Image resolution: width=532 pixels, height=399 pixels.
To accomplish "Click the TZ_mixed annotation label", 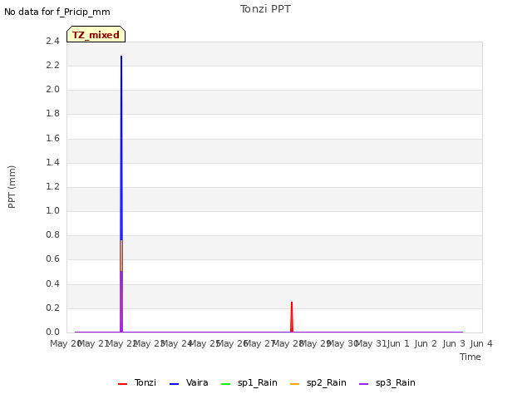I will tap(96, 34).
